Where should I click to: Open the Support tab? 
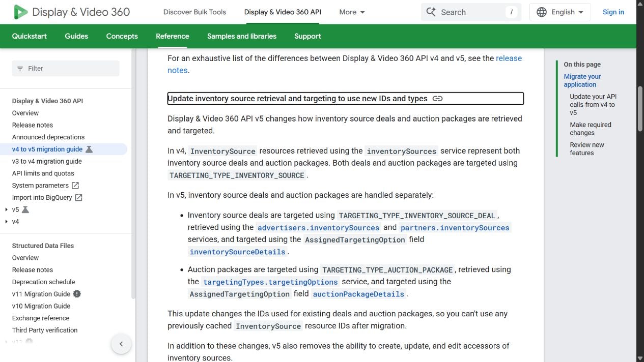coord(307,36)
